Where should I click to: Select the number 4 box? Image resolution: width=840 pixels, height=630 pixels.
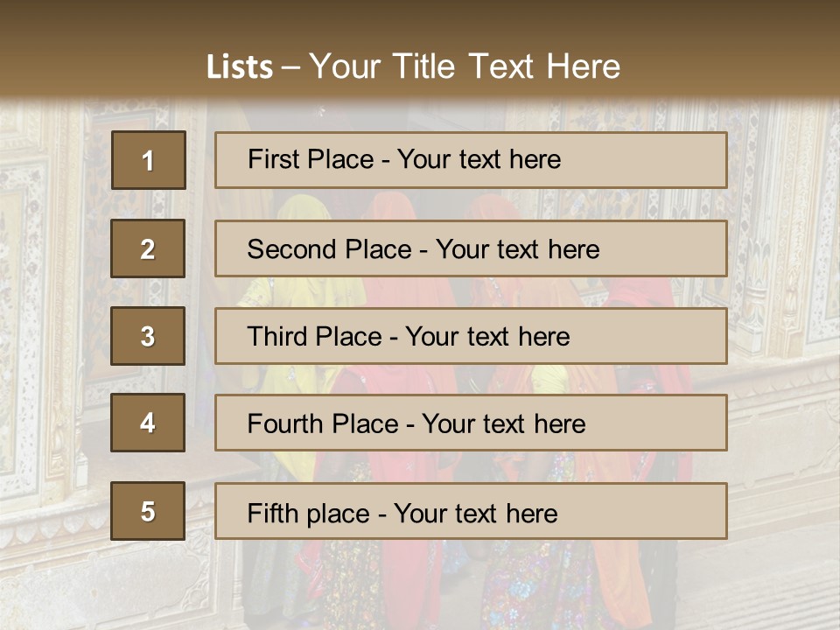148,423
